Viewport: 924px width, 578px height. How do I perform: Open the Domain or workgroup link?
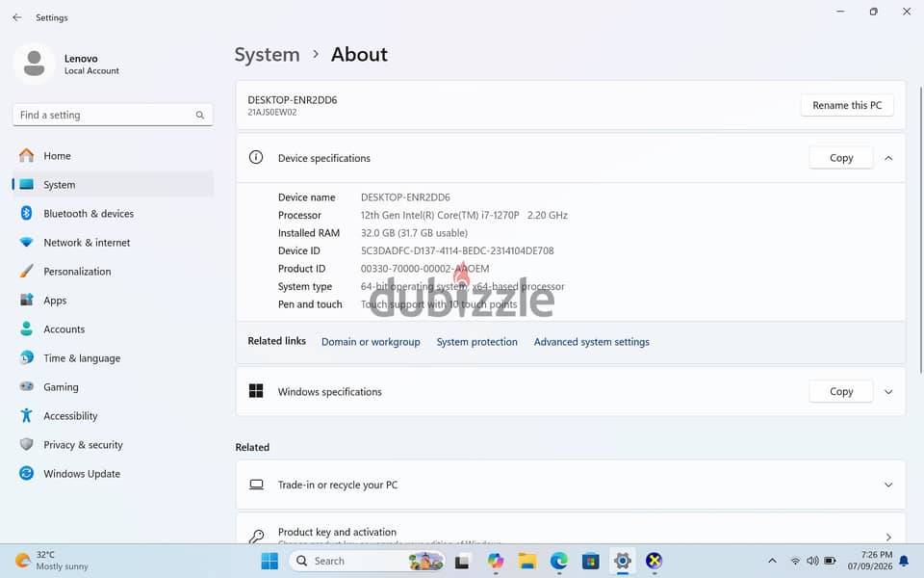[371, 341]
